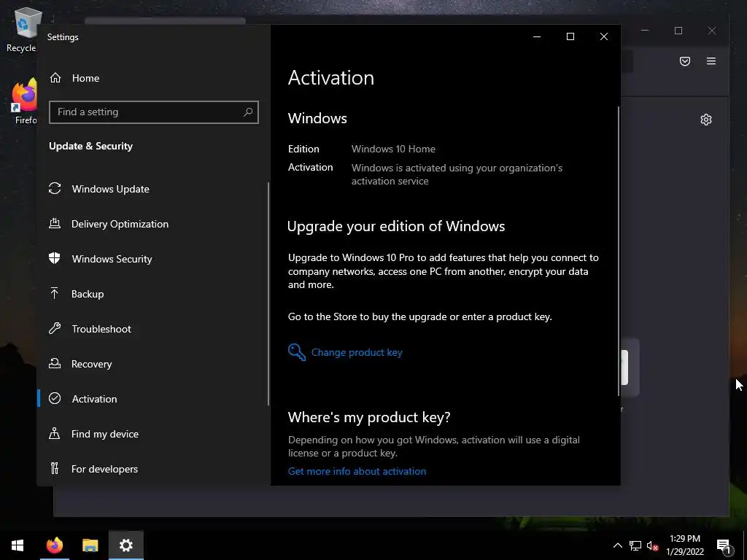The image size is (747, 560).
Task: Select the Activation sidebar item
Action: [152, 399]
